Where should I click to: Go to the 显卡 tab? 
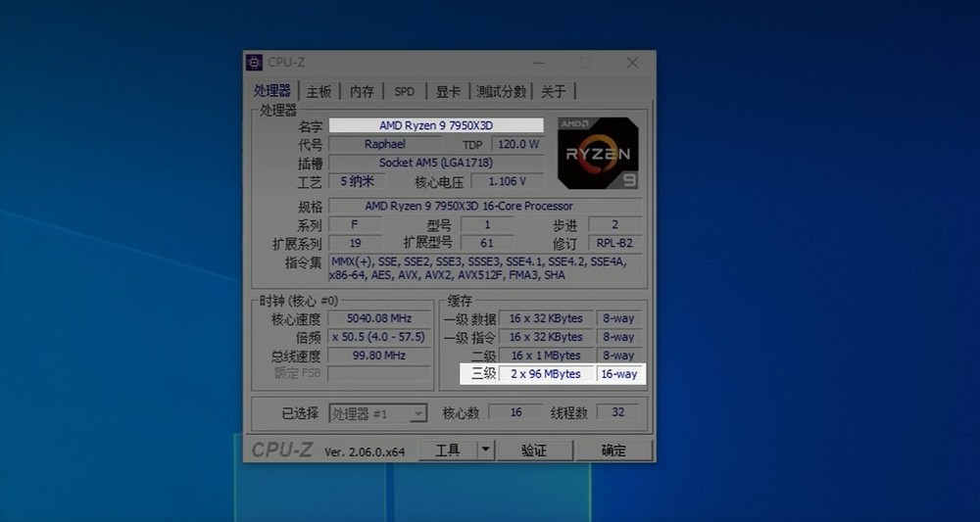click(x=448, y=91)
